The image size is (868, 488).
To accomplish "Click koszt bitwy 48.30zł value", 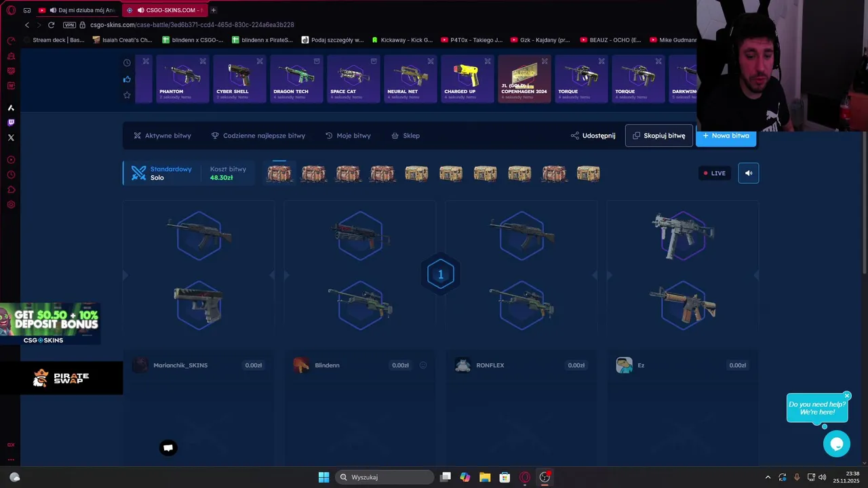I will [222, 178].
